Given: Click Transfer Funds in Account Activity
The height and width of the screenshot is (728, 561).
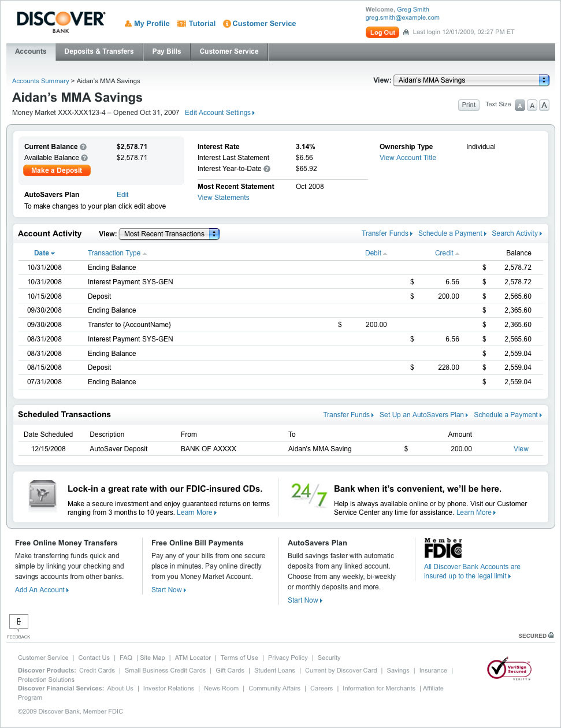Looking at the screenshot, I should pos(387,233).
